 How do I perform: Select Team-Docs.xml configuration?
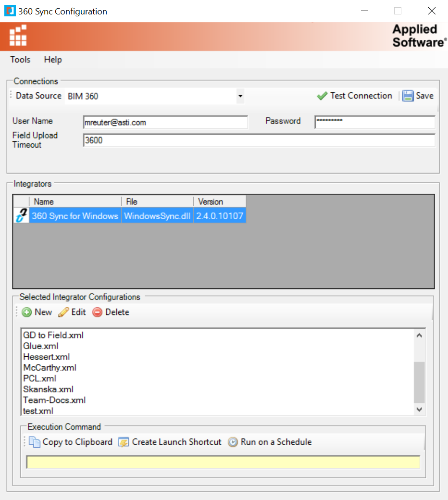(54, 400)
